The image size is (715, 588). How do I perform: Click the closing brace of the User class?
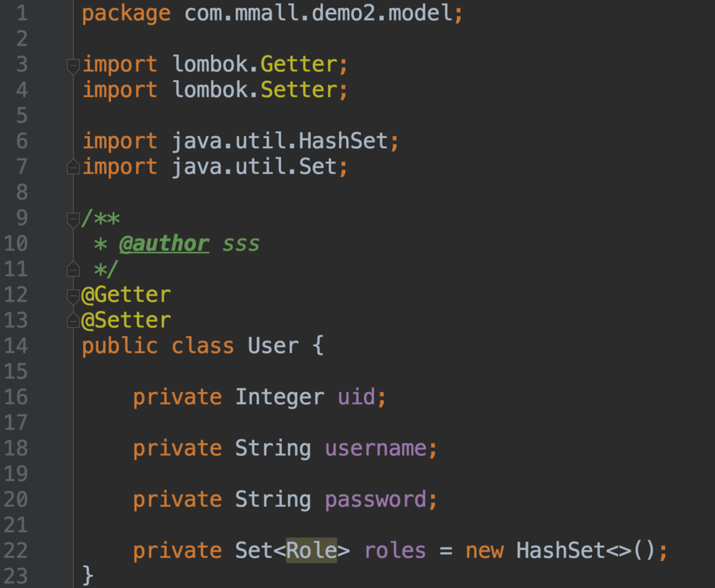click(88, 574)
